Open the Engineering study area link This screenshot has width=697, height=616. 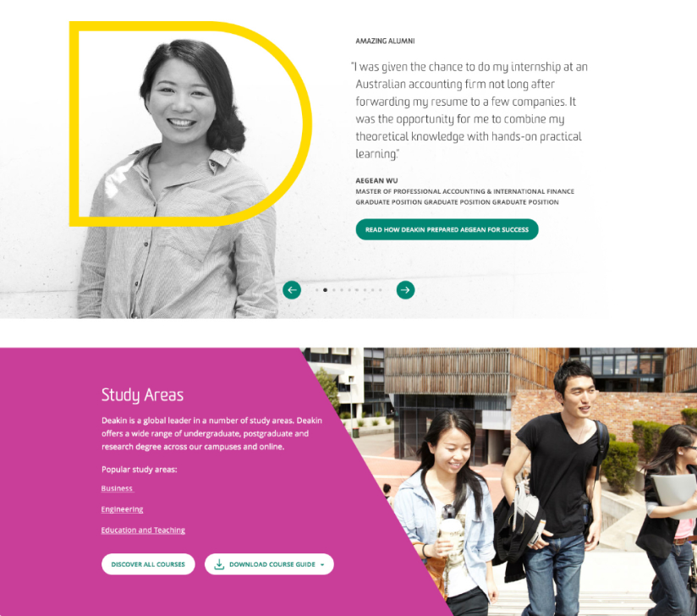[122, 509]
